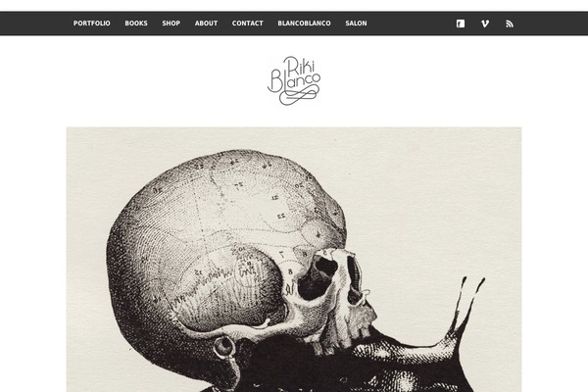Click the skull's eye socket in the illustration
The width and height of the screenshot is (588, 392).
coord(317,278)
